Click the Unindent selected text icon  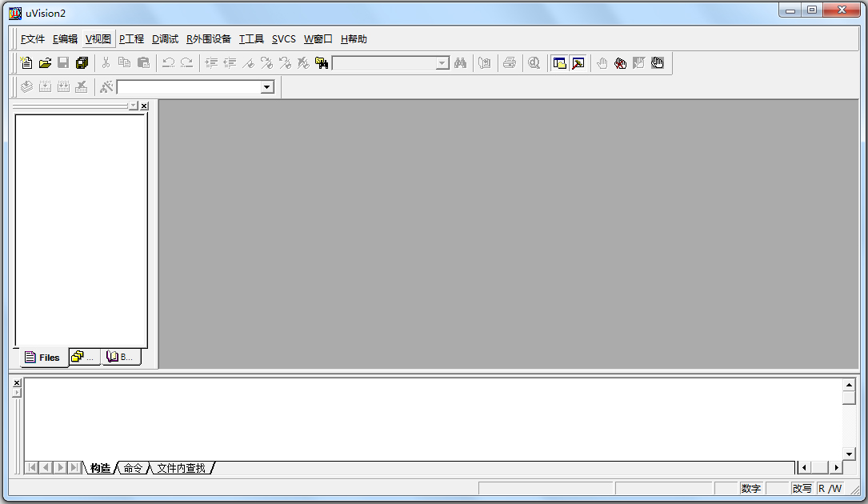pos(230,63)
